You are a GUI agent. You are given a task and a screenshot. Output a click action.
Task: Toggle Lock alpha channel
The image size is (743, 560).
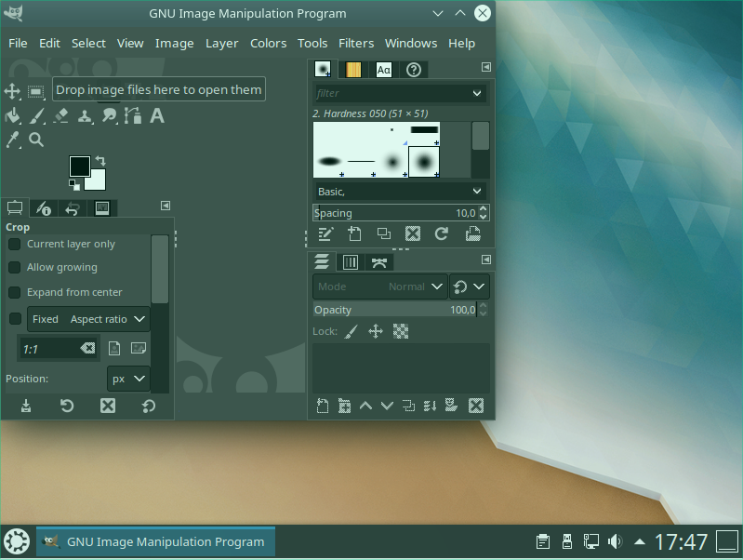click(x=401, y=331)
